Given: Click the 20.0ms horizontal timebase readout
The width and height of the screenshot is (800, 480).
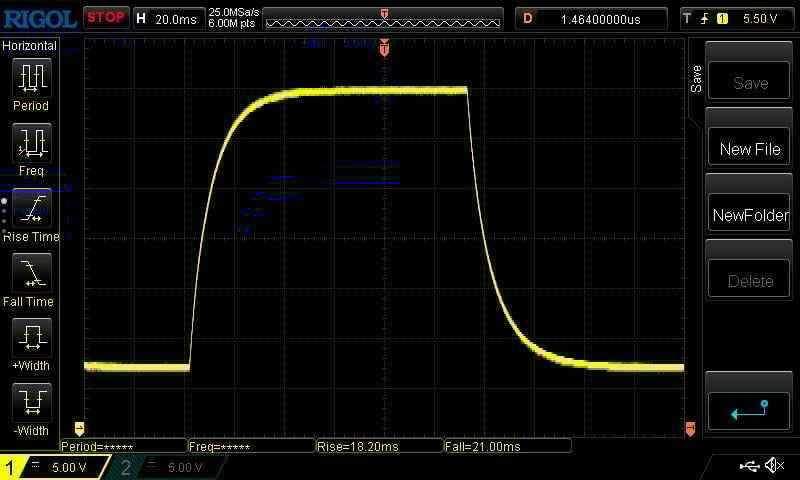Looking at the screenshot, I should [x=176, y=19].
